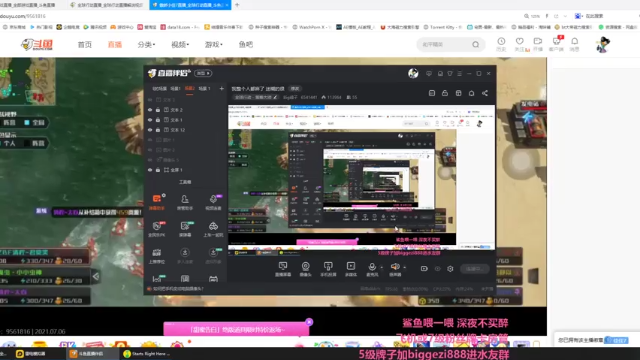Click the edit button beside the stream title
640x360 pixels.
point(295,89)
